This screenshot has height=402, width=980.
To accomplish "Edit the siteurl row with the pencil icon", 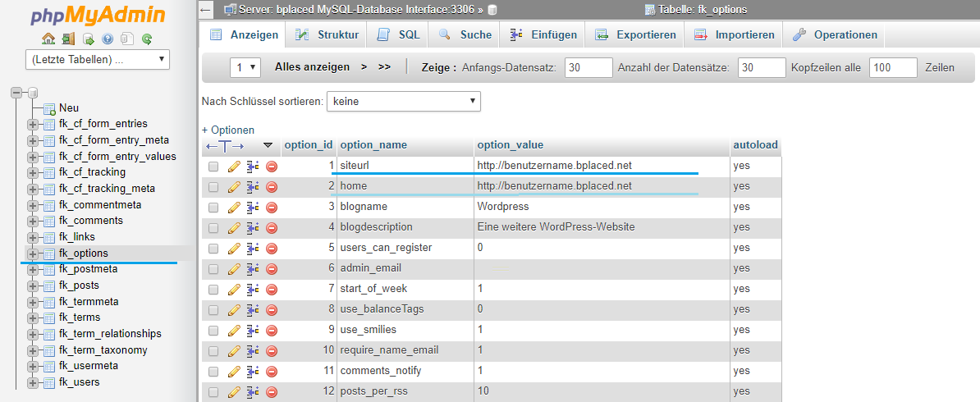I will point(234,166).
